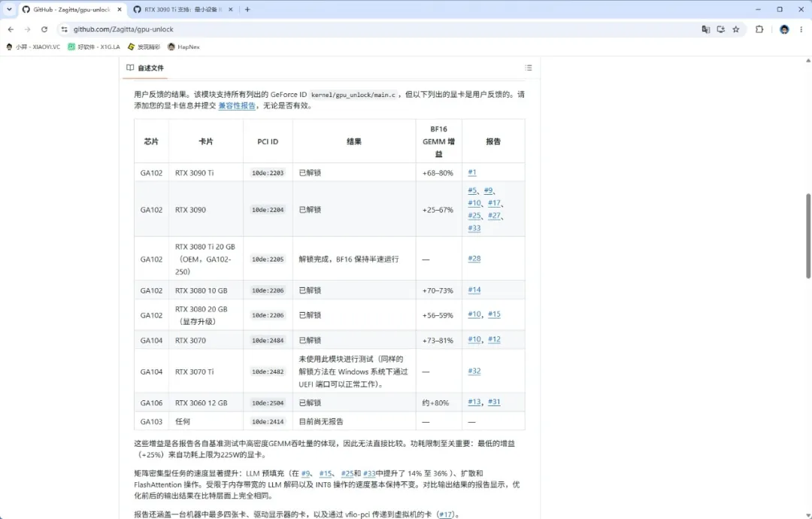Viewport: 812px width, 519px height.
Task: Open the translate page icon
Action: click(706, 29)
